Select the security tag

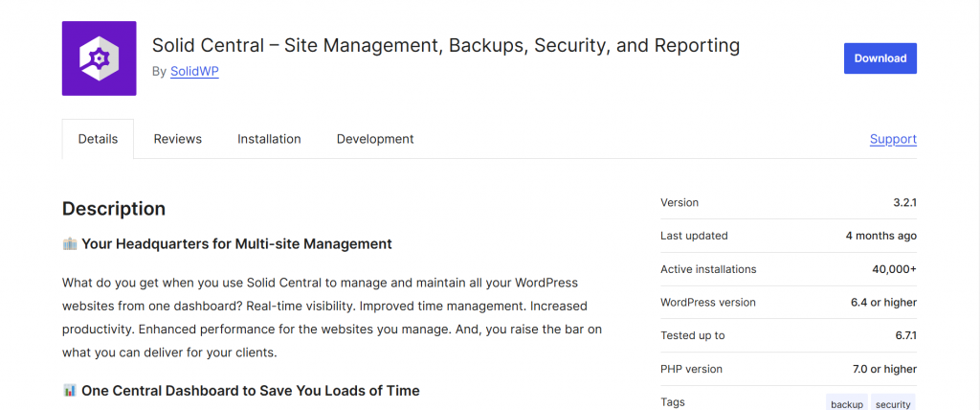pos(893,404)
